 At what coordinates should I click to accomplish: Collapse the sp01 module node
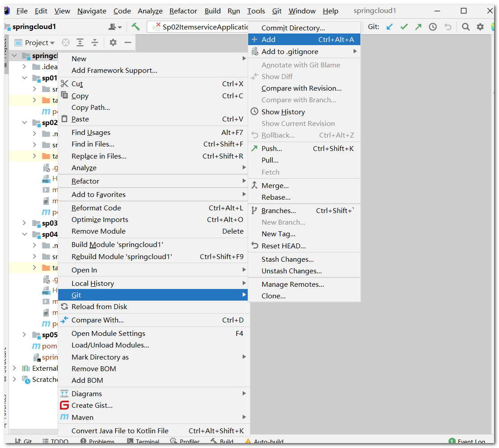click(25, 78)
